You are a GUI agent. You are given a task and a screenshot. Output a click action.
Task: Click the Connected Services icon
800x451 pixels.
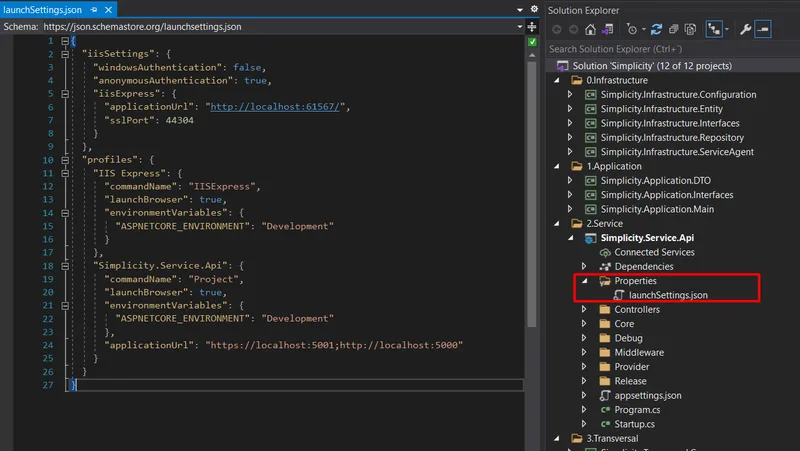605,252
